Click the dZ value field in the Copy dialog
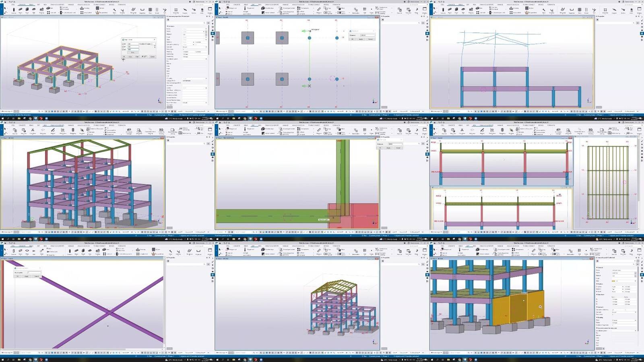644x362 pixels. [x=132, y=50]
